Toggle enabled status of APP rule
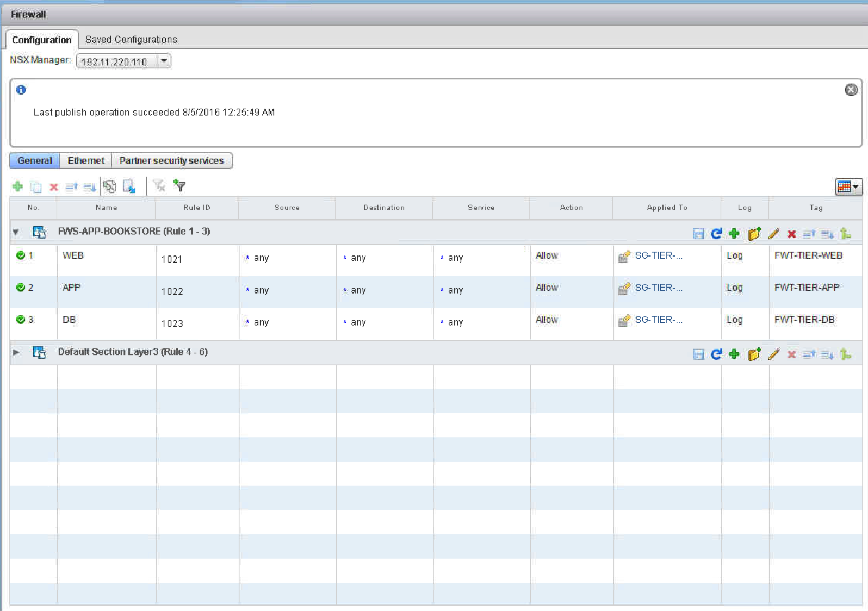 [x=21, y=288]
